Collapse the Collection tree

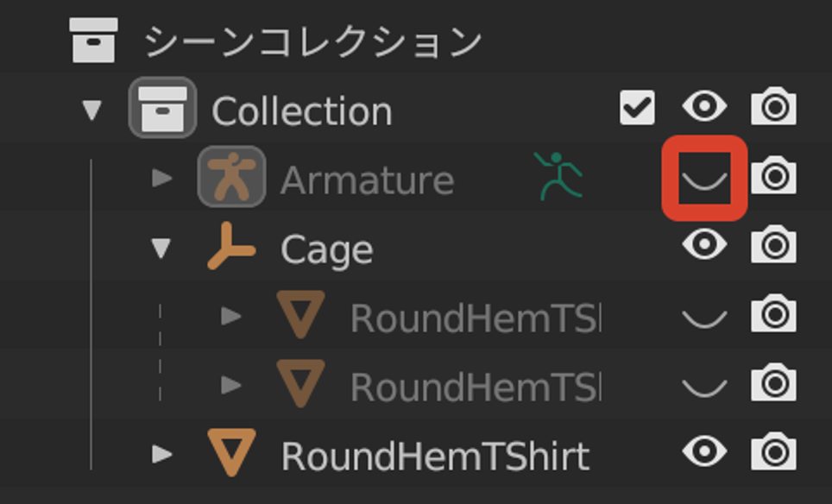click(x=92, y=110)
